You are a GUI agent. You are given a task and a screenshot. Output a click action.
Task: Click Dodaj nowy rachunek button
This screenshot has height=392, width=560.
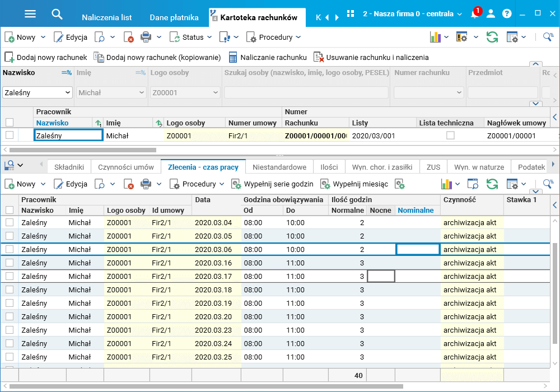click(46, 57)
